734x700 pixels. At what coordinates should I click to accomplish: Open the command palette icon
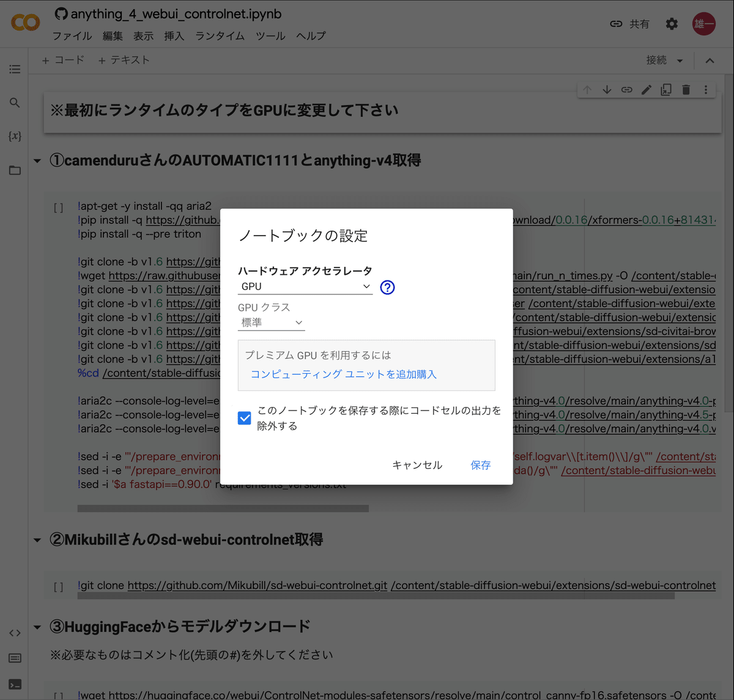(15, 658)
